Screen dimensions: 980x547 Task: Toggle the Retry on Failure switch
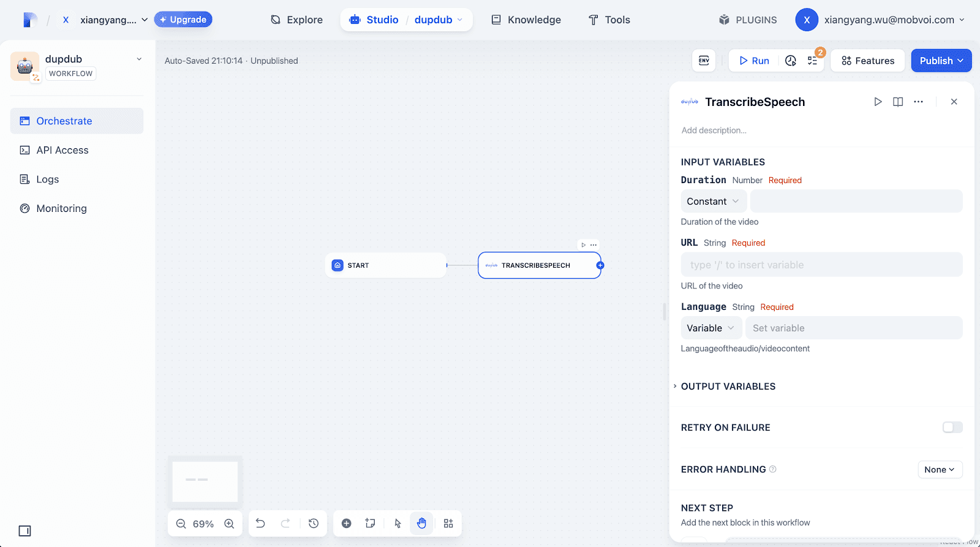point(952,428)
